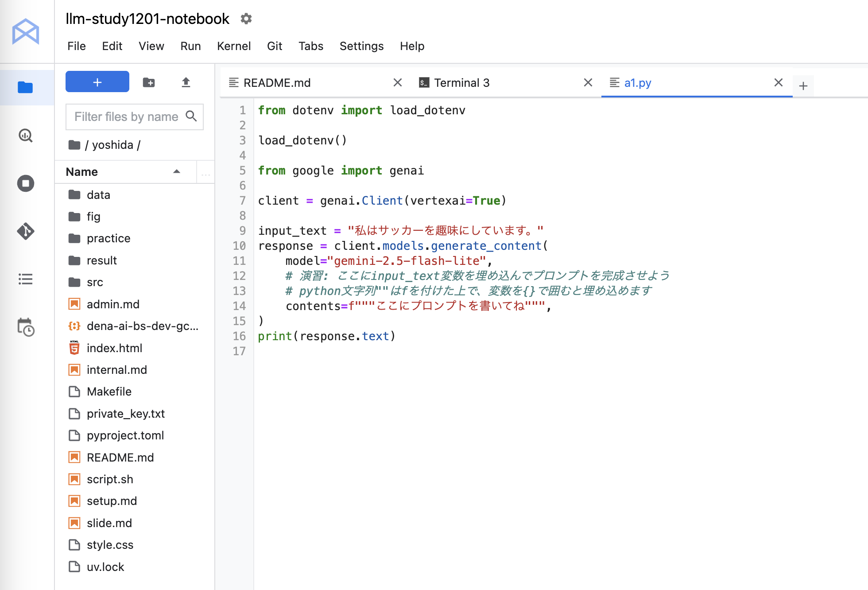Click the Upload Files icon
This screenshot has height=590, width=868.
(x=186, y=82)
